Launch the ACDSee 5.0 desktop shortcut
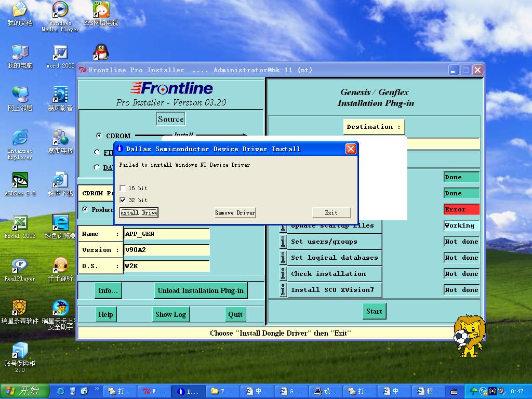The height and width of the screenshot is (399, 532). [x=20, y=184]
